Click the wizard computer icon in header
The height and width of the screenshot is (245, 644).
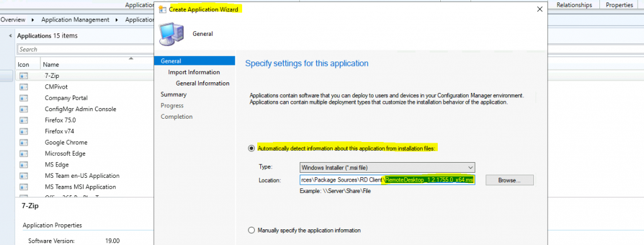click(x=171, y=34)
